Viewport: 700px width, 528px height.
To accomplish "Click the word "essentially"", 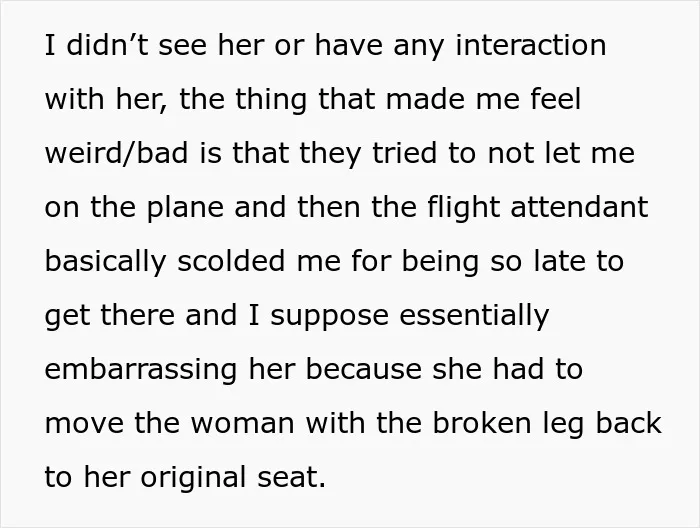I will 474,316.
